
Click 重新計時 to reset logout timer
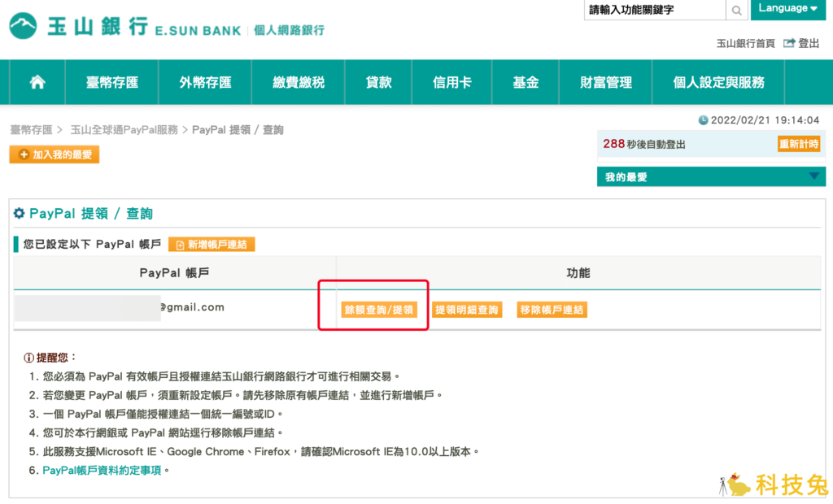point(799,144)
